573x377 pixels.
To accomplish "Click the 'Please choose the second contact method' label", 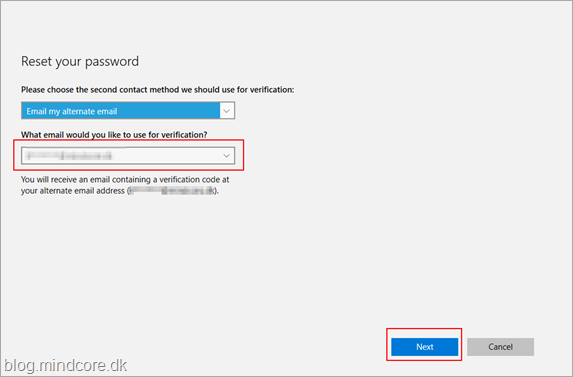I will [158, 90].
